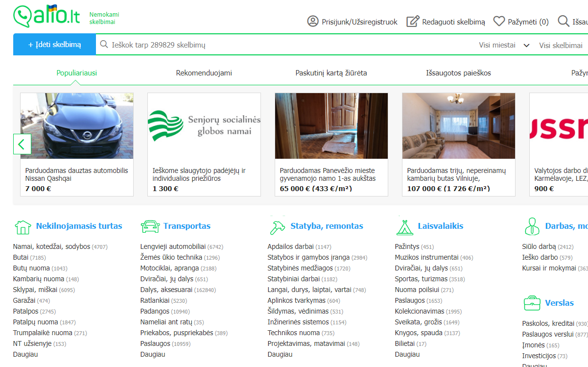Click the house icon for Nekilnojamasis turtas

23,227
